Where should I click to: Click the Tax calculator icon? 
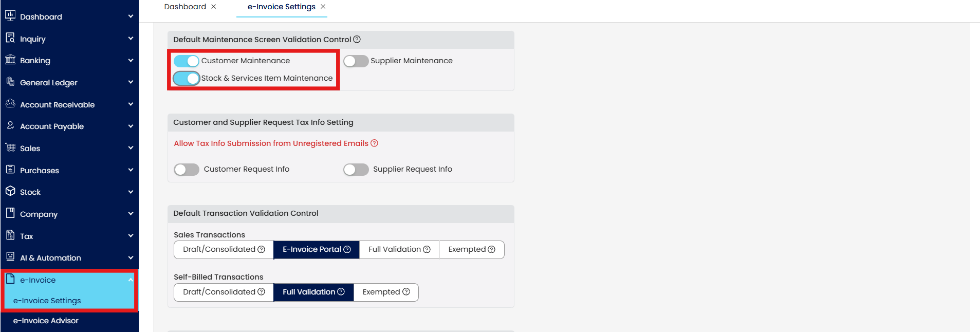10,235
